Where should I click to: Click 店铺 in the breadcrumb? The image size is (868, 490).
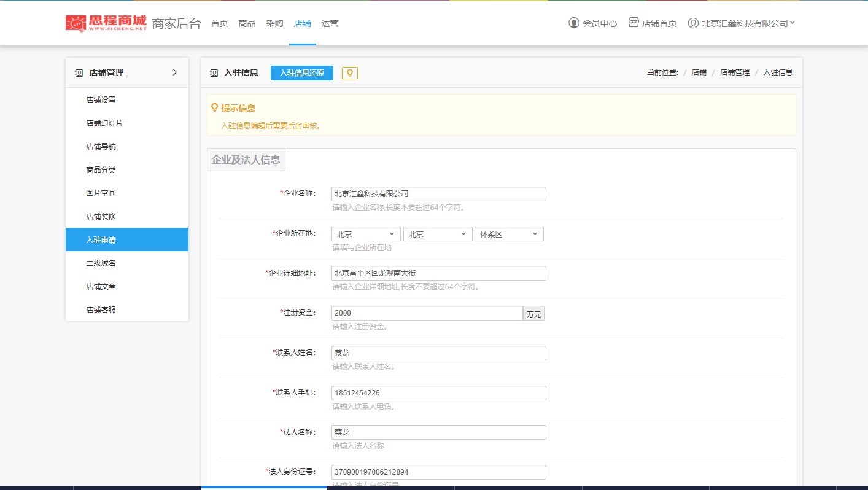click(699, 72)
